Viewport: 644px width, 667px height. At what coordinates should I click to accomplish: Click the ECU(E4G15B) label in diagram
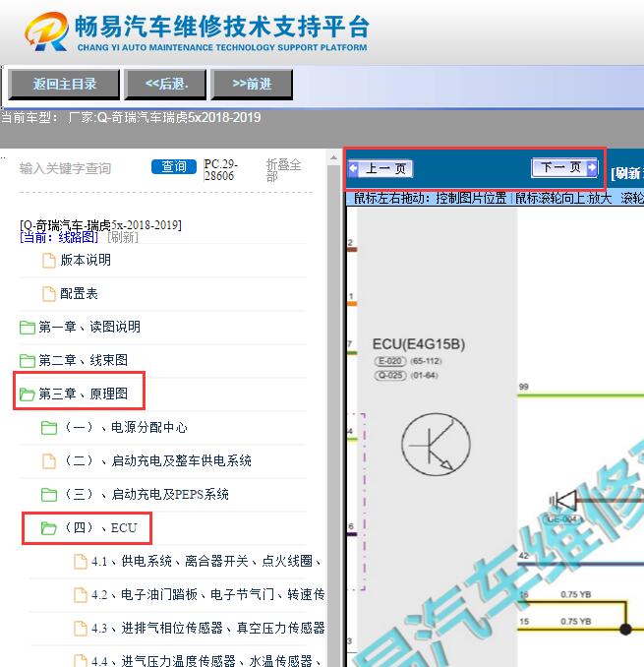click(x=419, y=343)
